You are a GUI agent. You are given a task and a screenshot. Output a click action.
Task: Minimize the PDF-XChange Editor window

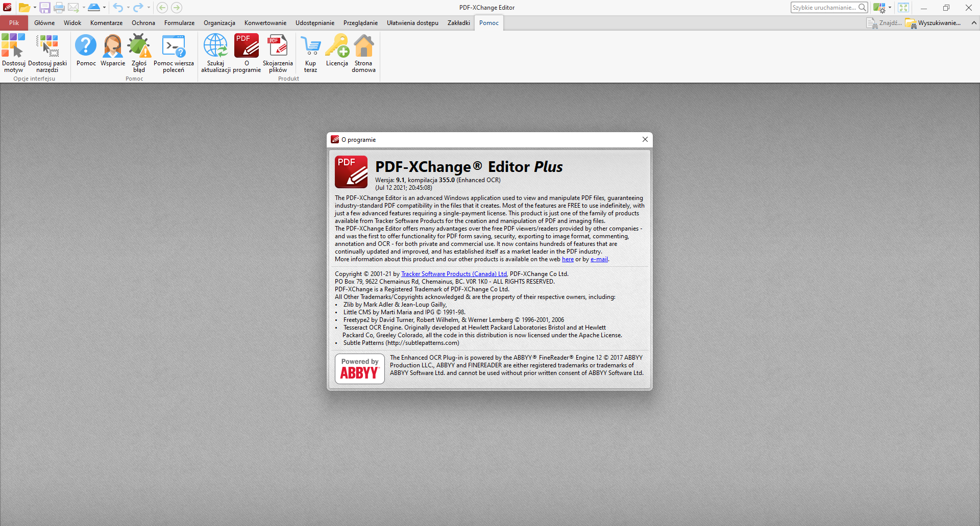[923, 8]
